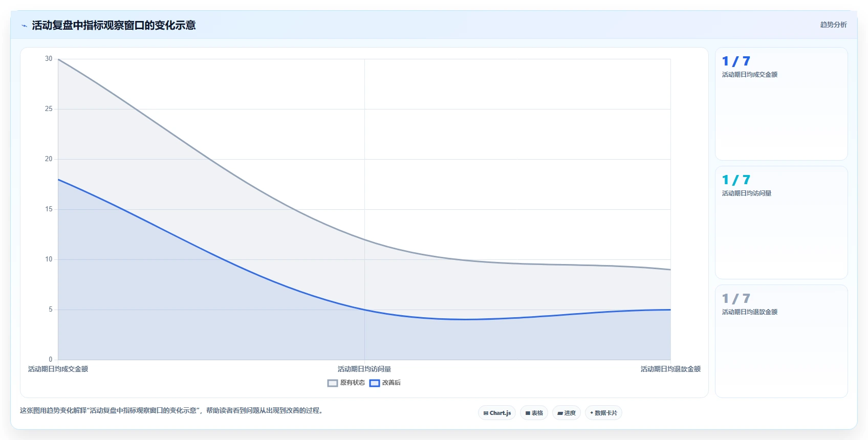Click the gray 1 / 7 value in the third card
868x440 pixels.
(x=736, y=299)
